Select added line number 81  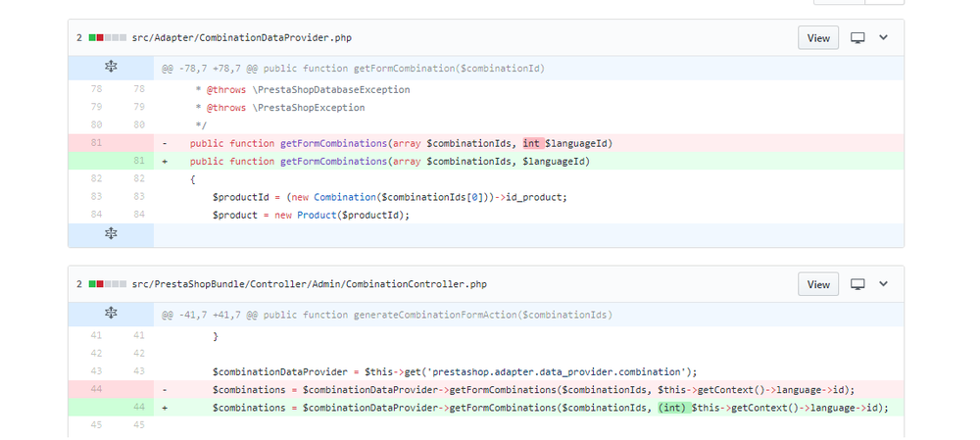[139, 162]
